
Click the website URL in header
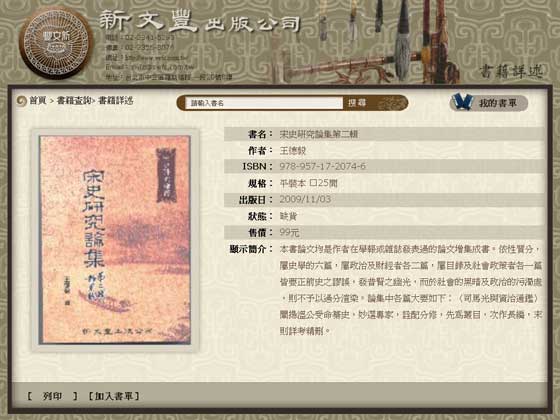pos(147,57)
